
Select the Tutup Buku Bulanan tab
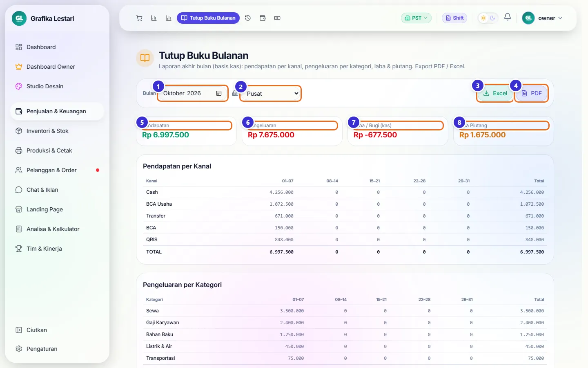208,18
